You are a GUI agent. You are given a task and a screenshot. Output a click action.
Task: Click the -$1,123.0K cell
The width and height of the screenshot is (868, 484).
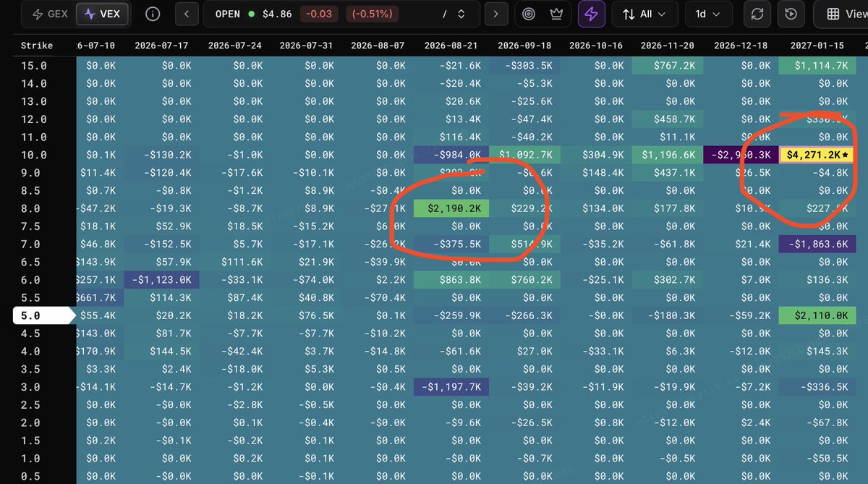click(x=162, y=280)
